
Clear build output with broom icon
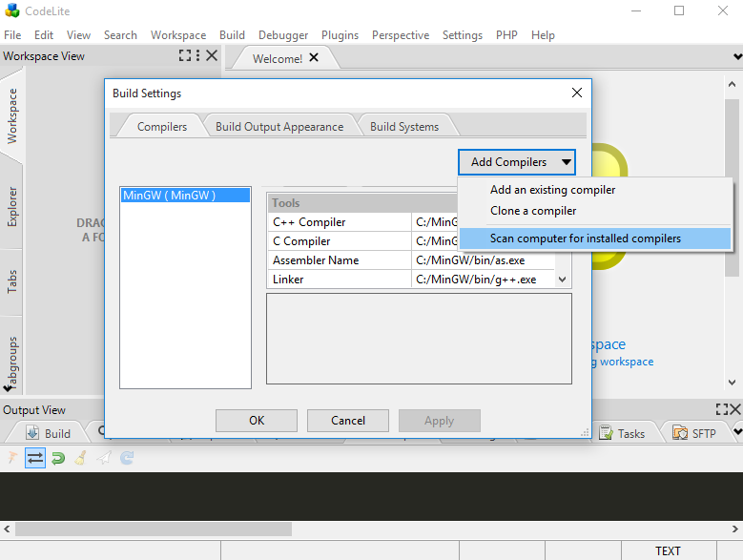pos(81,458)
